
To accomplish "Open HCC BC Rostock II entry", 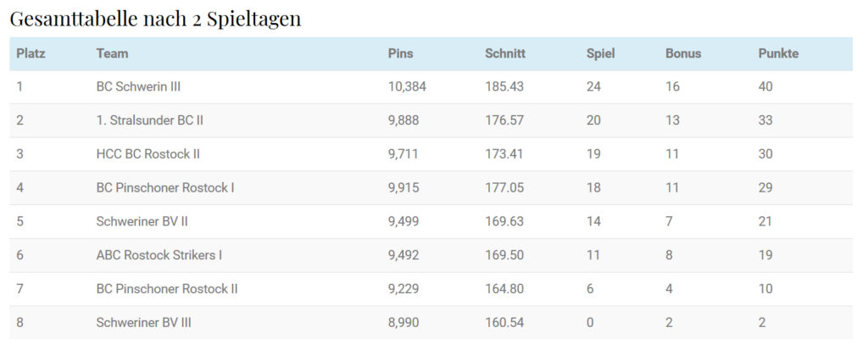I will (147, 154).
